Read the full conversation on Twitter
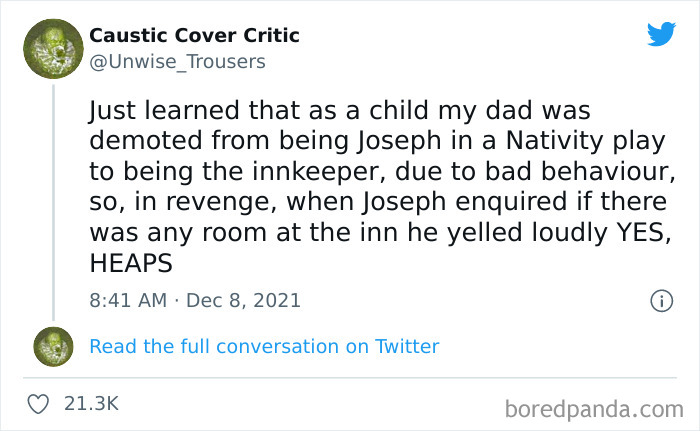The image size is (700, 431). [264, 347]
